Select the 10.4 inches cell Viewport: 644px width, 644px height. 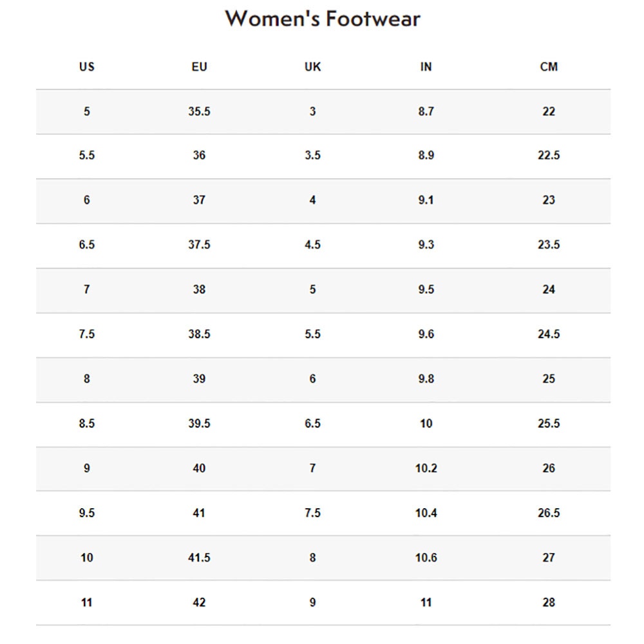coord(426,513)
